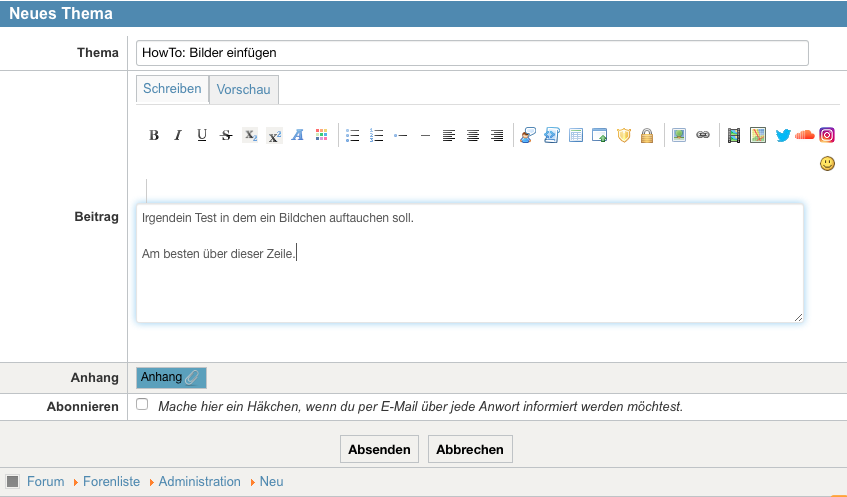Select the Schreiben tab
Screen dimensions: 847x497
tap(172, 89)
